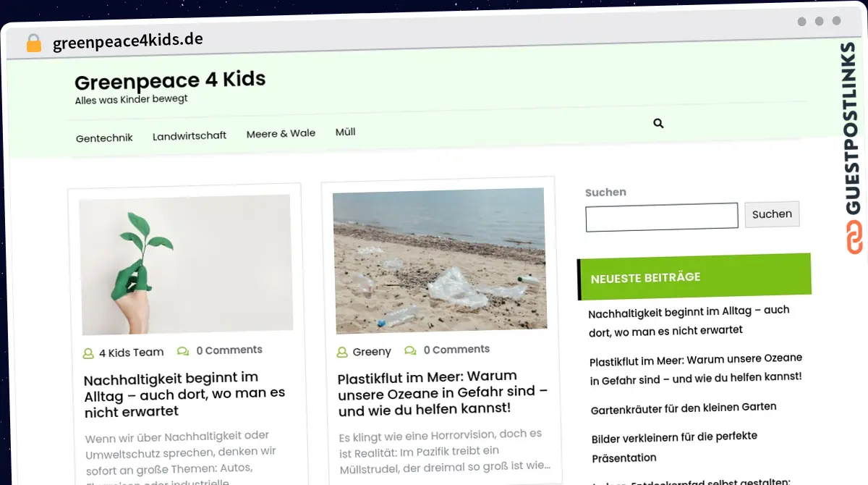Open Nachhaltigkeit beginnt im Alltag article headline
This screenshot has height=485, width=868.
click(x=184, y=395)
